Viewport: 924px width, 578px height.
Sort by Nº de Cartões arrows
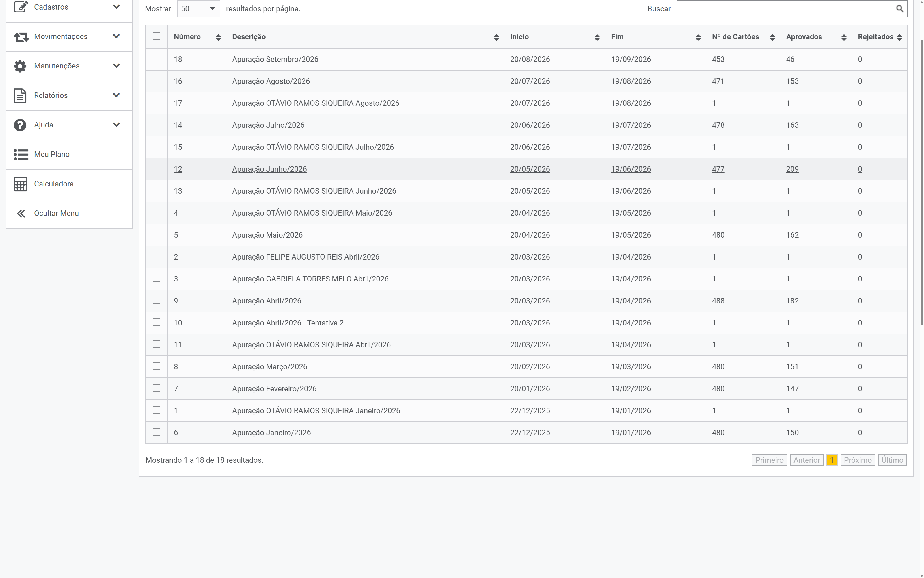point(772,37)
